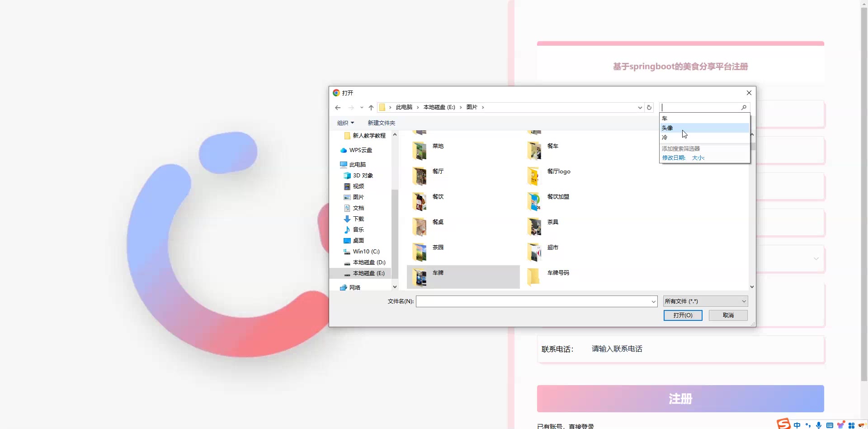Expand the address bar history dropdown
868x429 pixels.
(640, 108)
